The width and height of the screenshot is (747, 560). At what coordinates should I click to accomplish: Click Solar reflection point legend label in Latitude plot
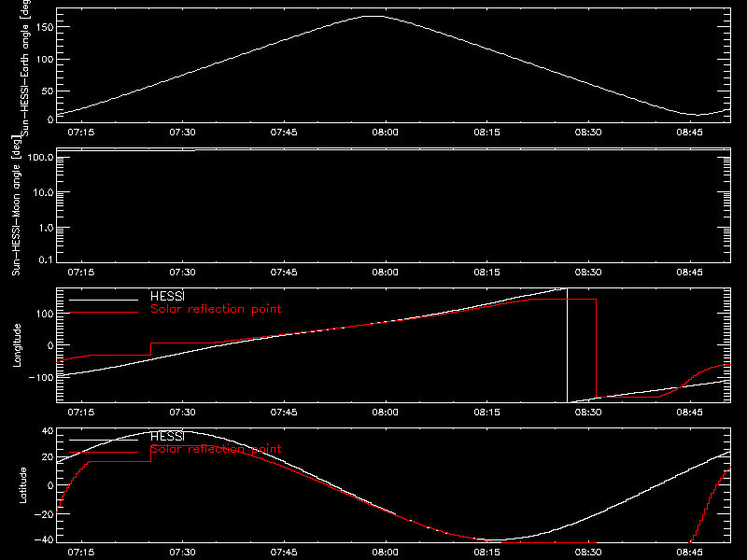pyautogui.click(x=216, y=449)
